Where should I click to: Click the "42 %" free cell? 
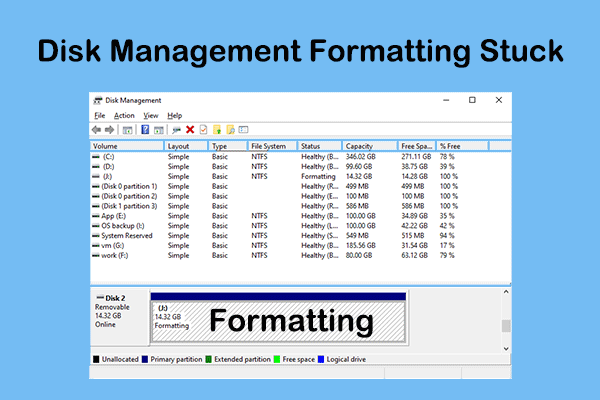(447, 226)
